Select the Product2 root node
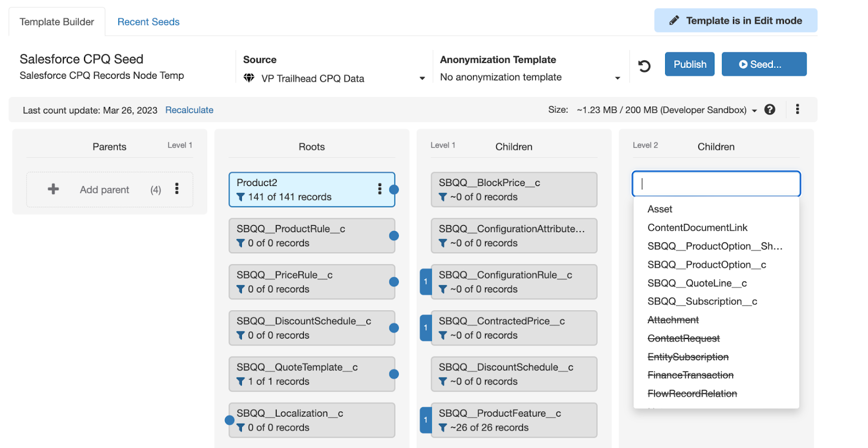This screenshot has height=448, width=868. 312,189
